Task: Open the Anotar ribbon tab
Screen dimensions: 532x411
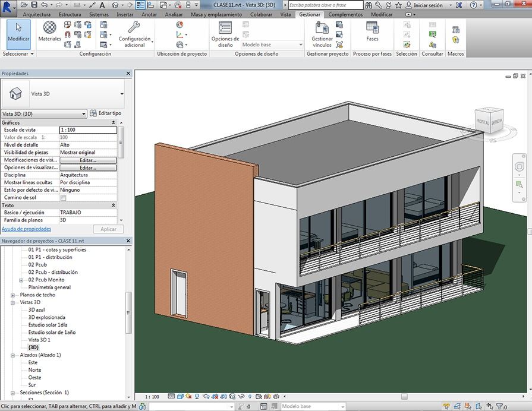Action: (x=149, y=14)
